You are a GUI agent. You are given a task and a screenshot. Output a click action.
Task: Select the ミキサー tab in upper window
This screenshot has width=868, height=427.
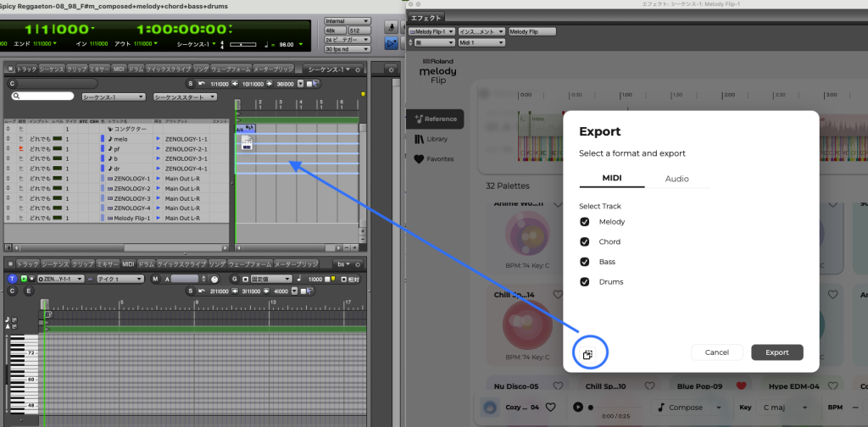tap(100, 69)
